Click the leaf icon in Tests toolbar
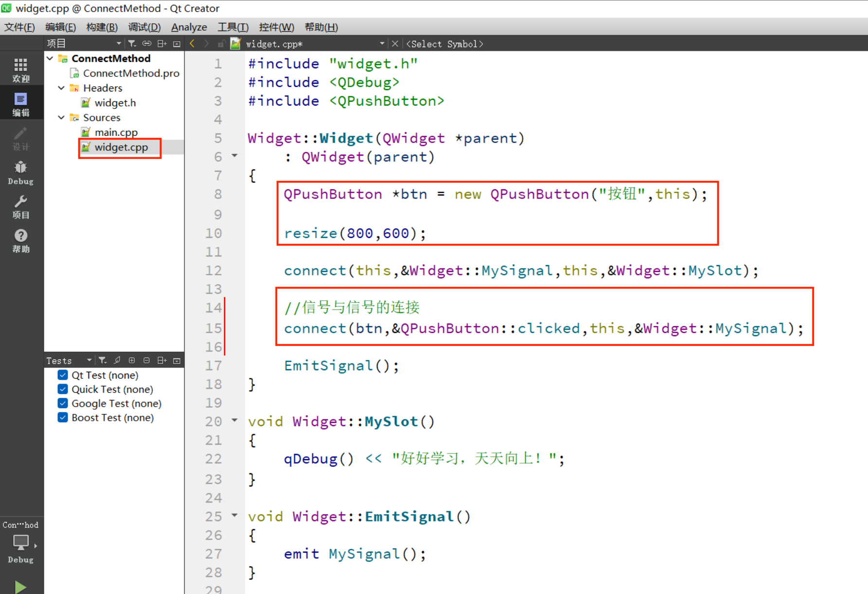 (117, 360)
